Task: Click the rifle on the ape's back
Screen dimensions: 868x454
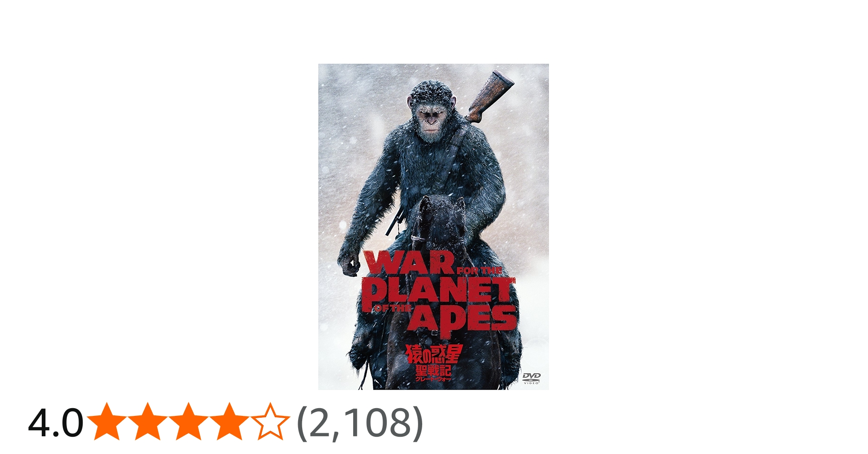Action: pyautogui.click(x=489, y=96)
